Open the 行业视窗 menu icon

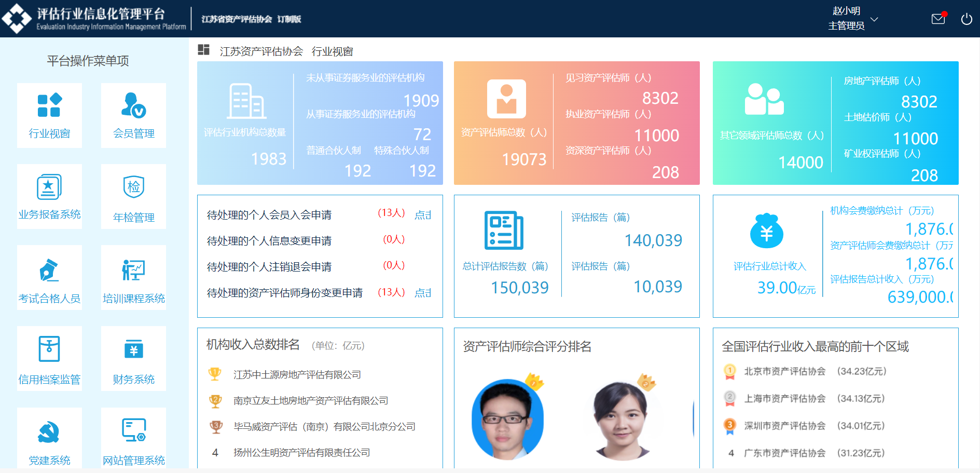click(49, 106)
